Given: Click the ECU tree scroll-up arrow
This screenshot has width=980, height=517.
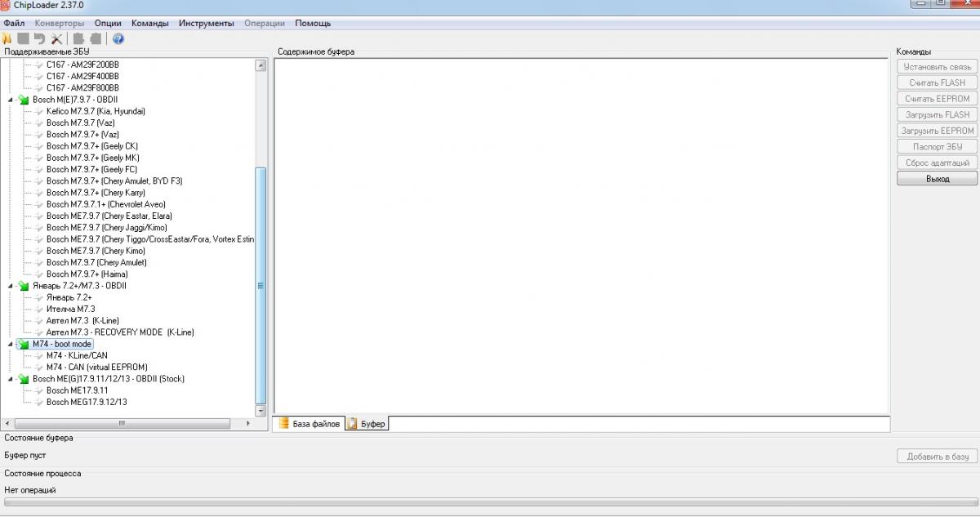Looking at the screenshot, I should click(x=261, y=65).
